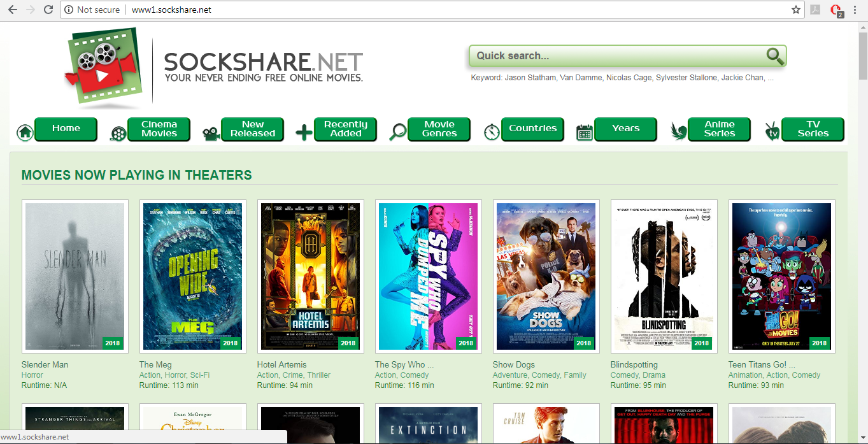Click the calendar icon beside Years

point(585,132)
